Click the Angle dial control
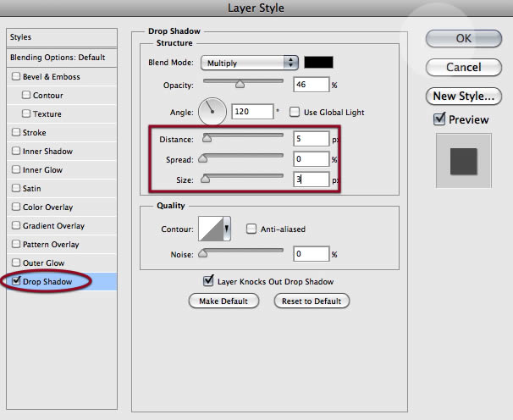The image size is (513, 420). tap(212, 112)
